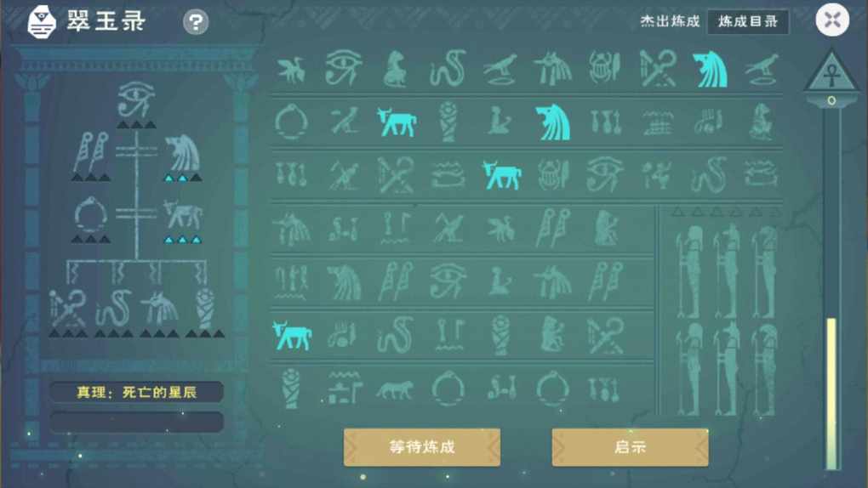The image size is (868, 488).
Task: Click the 启示 hint button
Action: point(630,447)
